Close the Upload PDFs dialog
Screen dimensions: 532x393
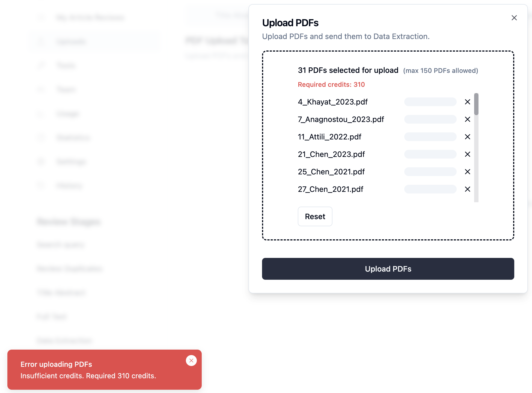514,18
